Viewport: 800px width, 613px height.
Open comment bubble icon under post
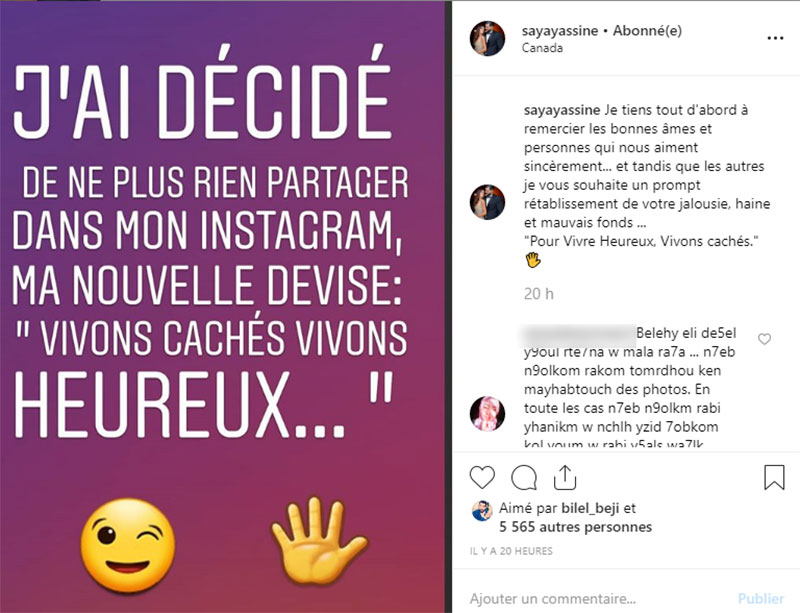(x=524, y=478)
